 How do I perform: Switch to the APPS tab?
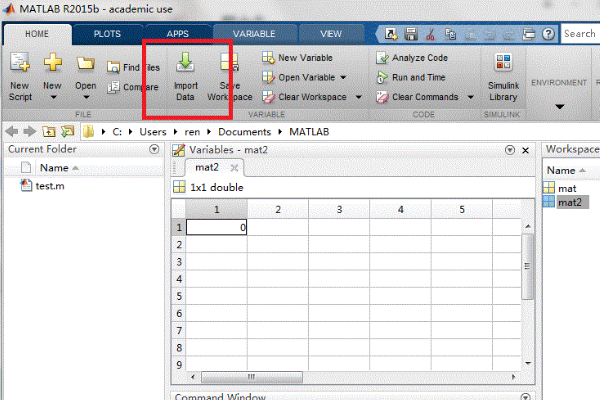pyautogui.click(x=178, y=34)
